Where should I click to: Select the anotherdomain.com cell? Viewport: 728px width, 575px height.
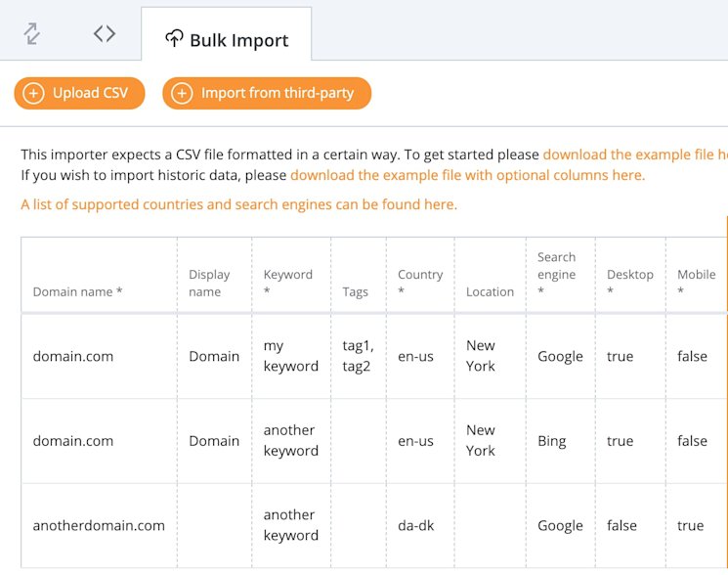click(x=99, y=525)
